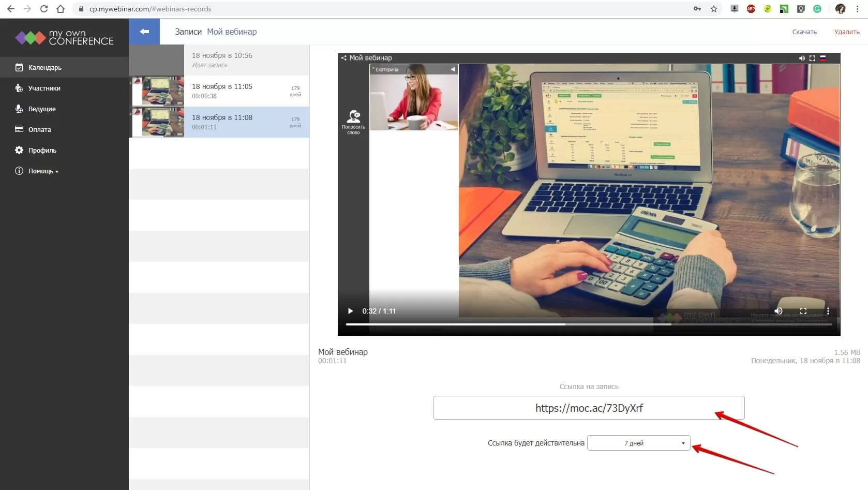Enter fullscreen in video player controls
The height and width of the screenshot is (490, 868).
tap(803, 311)
